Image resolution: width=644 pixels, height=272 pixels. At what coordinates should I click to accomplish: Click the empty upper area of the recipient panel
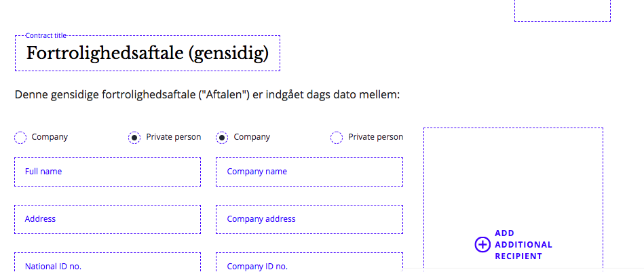pyautogui.click(x=513, y=176)
